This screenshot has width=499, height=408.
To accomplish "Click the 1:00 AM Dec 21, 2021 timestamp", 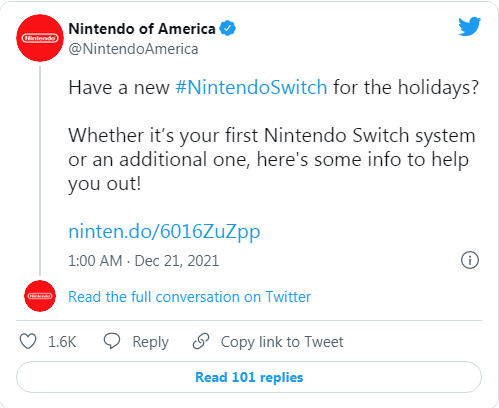I will click(144, 261).
